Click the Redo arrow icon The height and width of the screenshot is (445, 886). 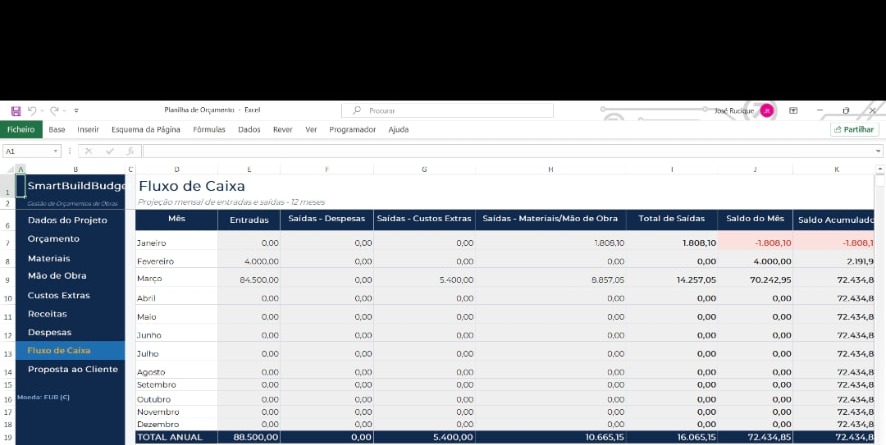point(54,111)
